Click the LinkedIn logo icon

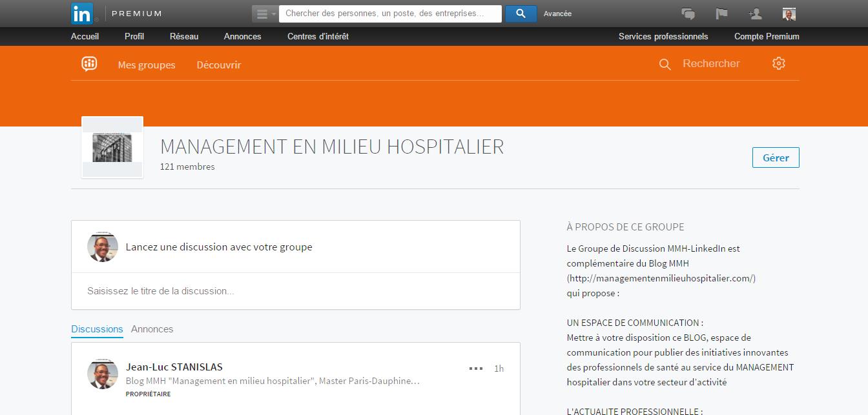click(82, 13)
